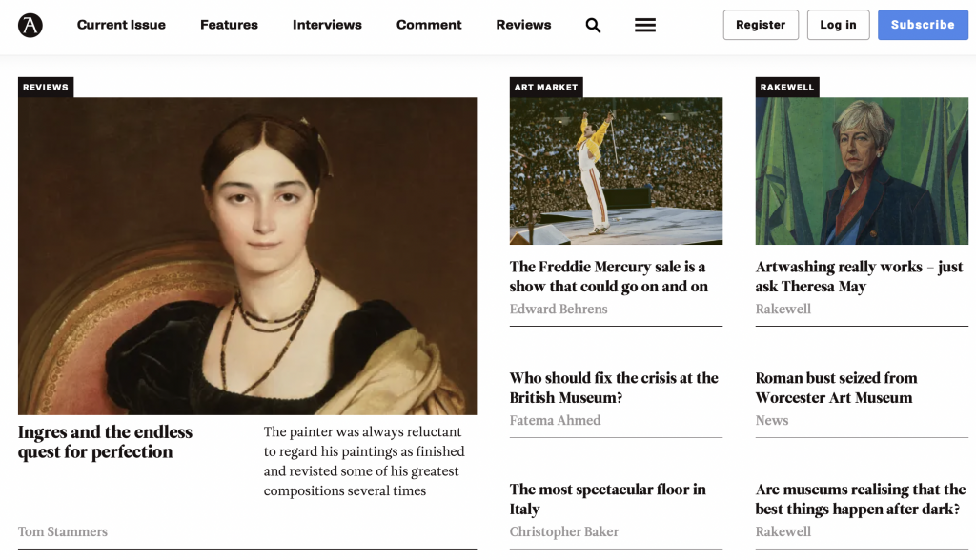Open 'The Freddie Mercury sale' article headline
Image resolution: width=976 pixels, height=560 pixels.
[x=609, y=276]
